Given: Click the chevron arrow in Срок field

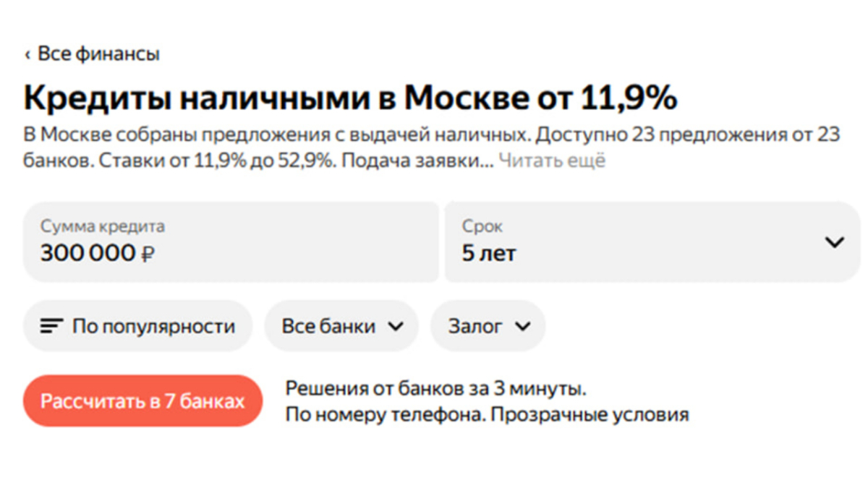Looking at the screenshot, I should coord(834,242).
